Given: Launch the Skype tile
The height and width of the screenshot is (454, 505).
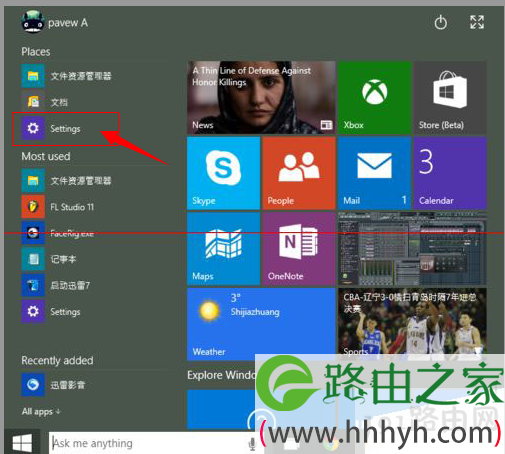Looking at the screenshot, I should pyautogui.click(x=223, y=173).
